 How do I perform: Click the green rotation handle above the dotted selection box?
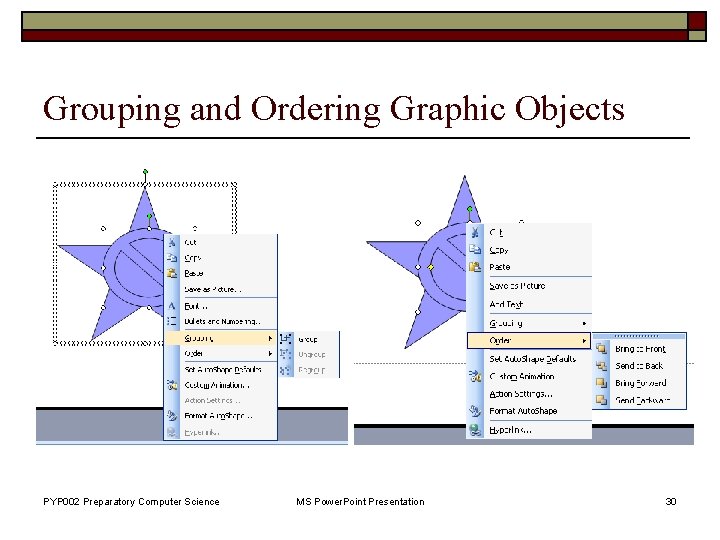145,172
